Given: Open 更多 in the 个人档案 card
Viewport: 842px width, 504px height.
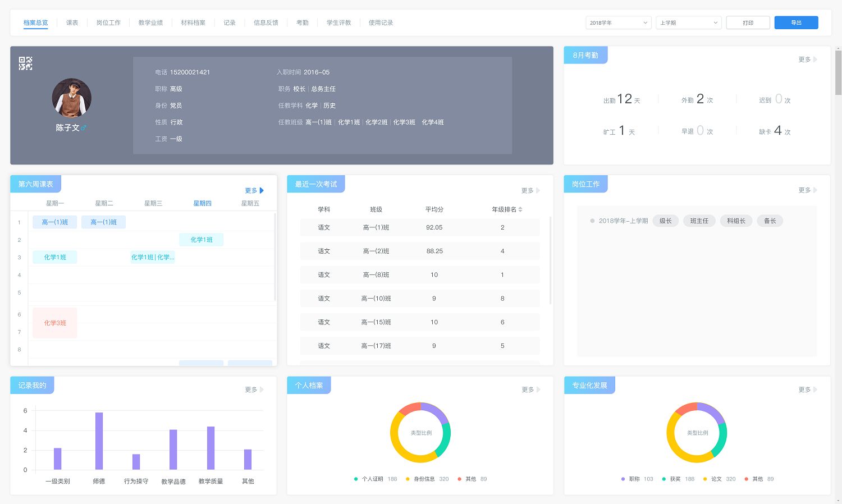Looking at the screenshot, I should 530,390.
